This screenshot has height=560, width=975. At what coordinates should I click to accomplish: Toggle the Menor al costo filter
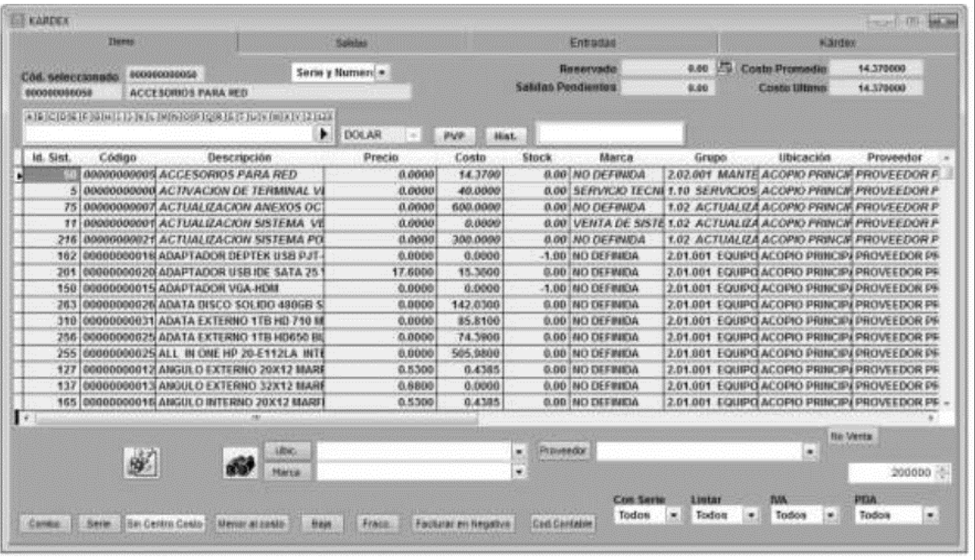[x=251, y=524]
